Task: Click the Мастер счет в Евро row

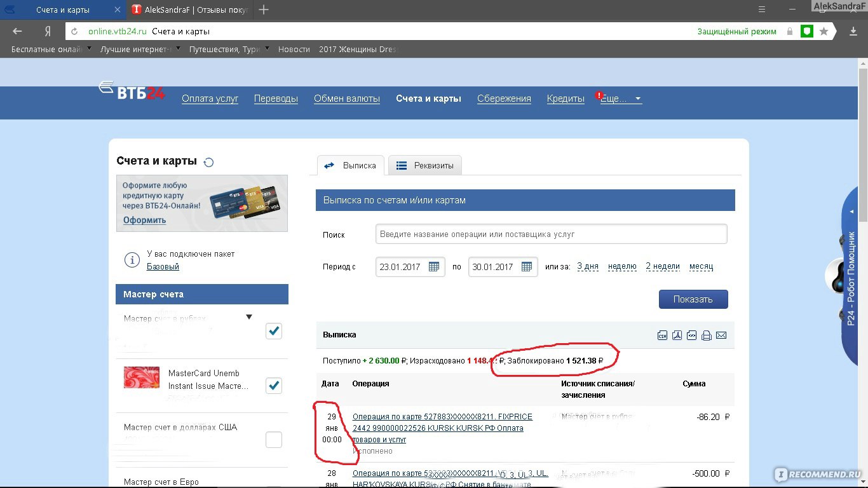Action: (202, 478)
